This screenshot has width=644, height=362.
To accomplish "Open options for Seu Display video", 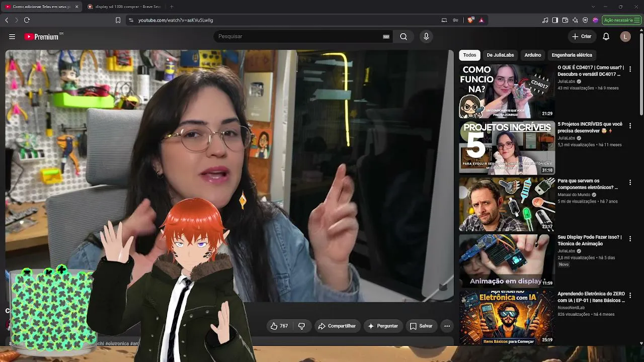I will tap(630, 239).
